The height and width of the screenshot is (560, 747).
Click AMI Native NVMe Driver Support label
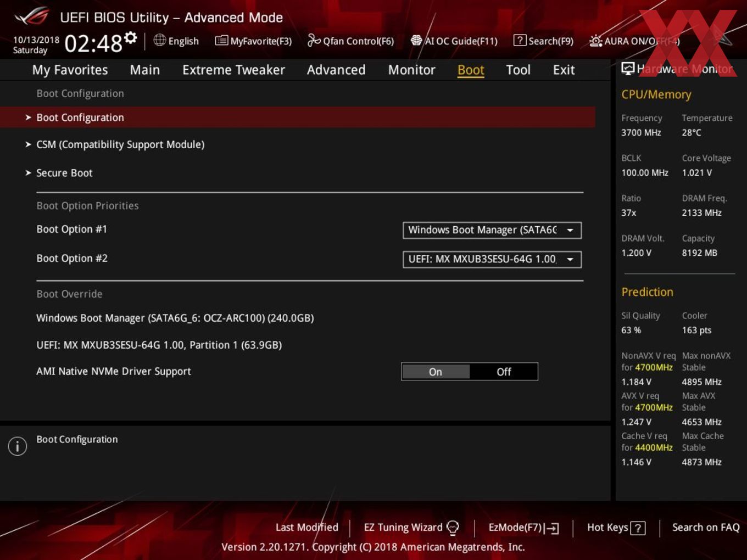(114, 371)
